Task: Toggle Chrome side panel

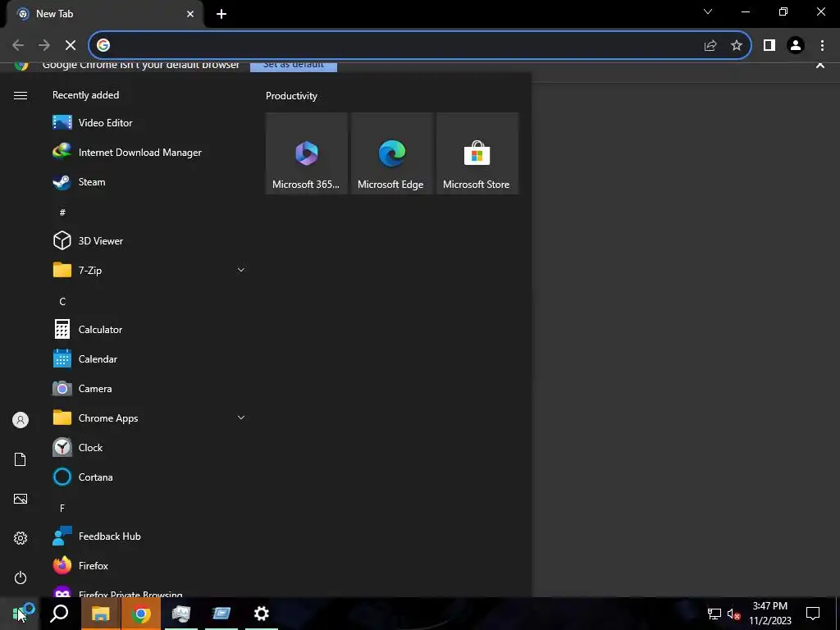Action: (x=769, y=45)
